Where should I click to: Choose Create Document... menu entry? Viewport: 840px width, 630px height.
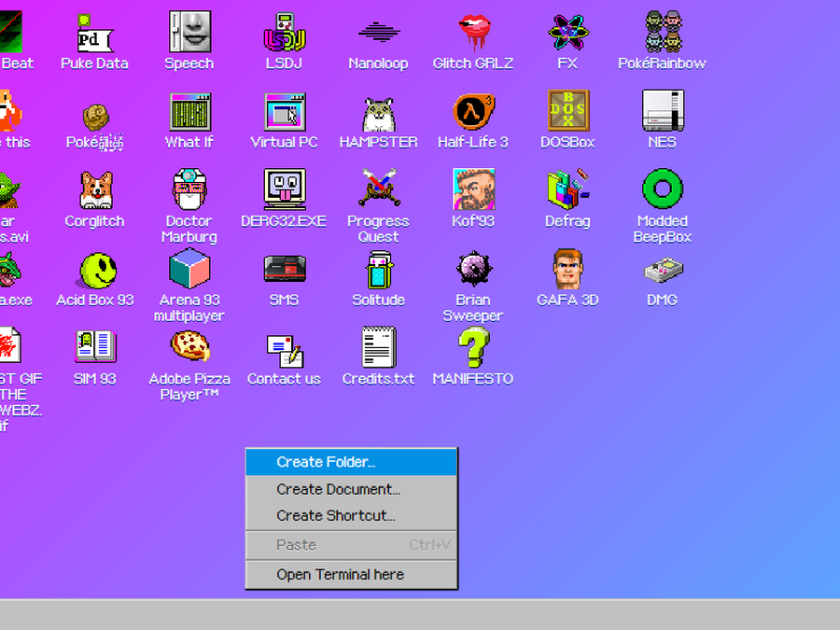point(352,489)
